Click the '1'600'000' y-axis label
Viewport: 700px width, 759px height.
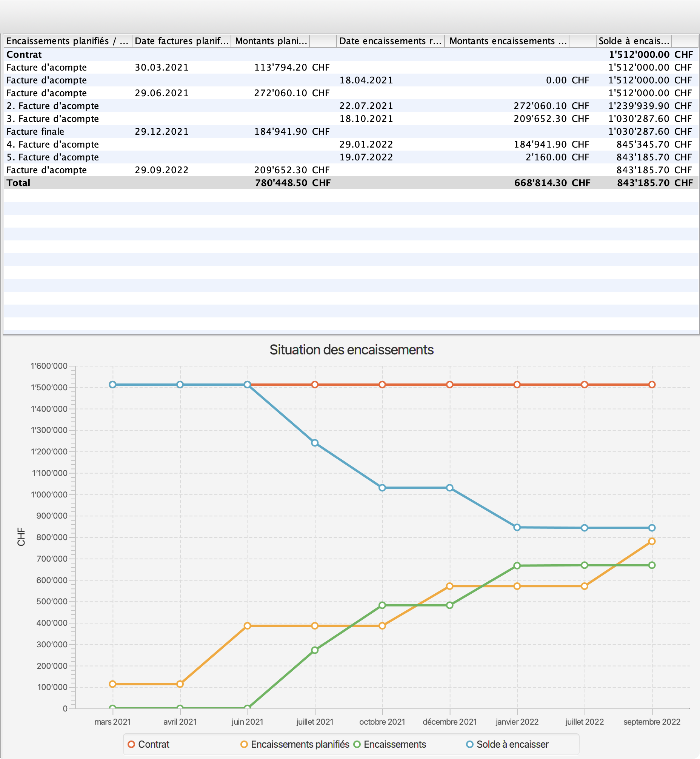(49, 366)
